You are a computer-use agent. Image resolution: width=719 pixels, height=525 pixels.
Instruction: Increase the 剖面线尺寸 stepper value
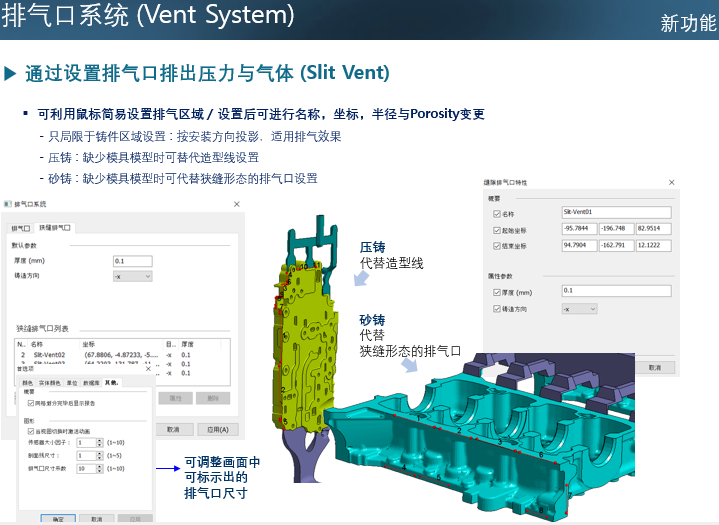[x=99, y=452]
